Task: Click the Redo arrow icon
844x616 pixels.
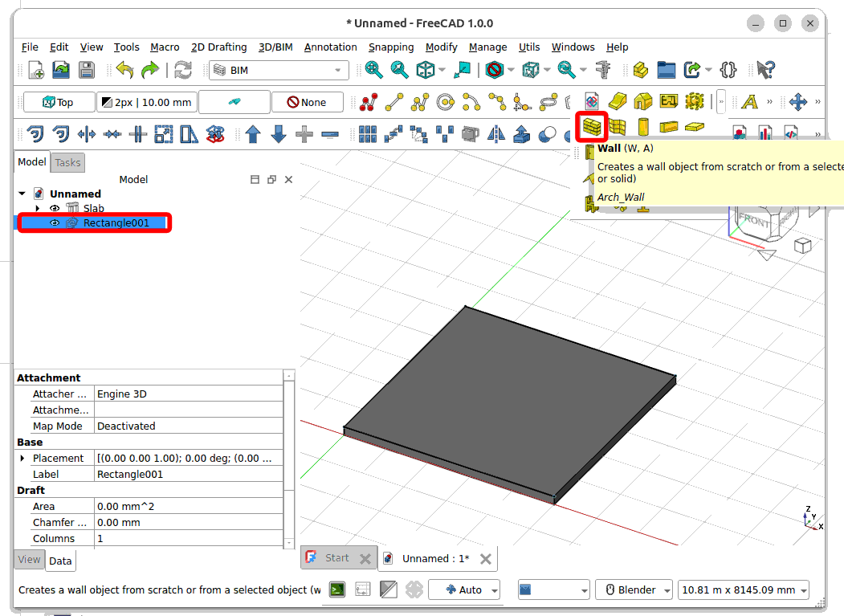Action: [150, 71]
